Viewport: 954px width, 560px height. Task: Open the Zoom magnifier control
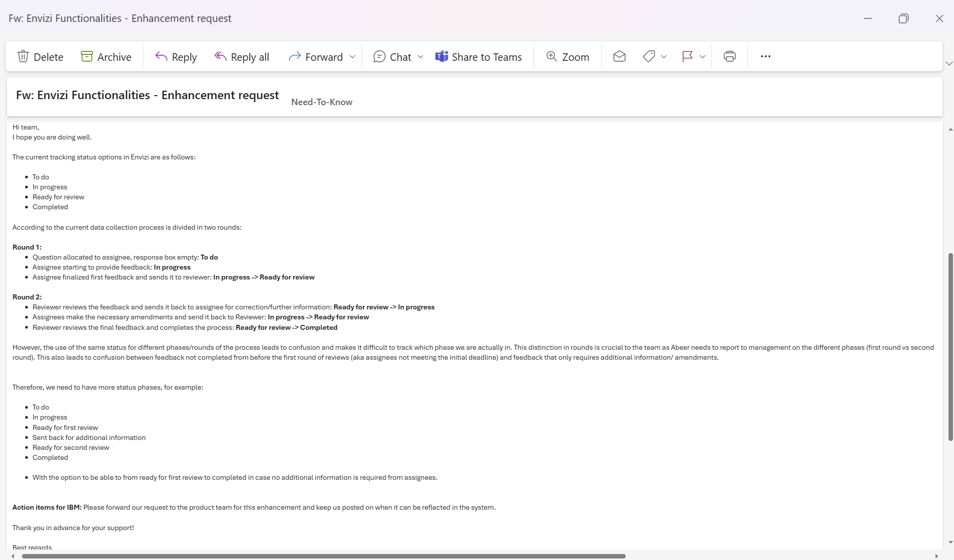567,57
